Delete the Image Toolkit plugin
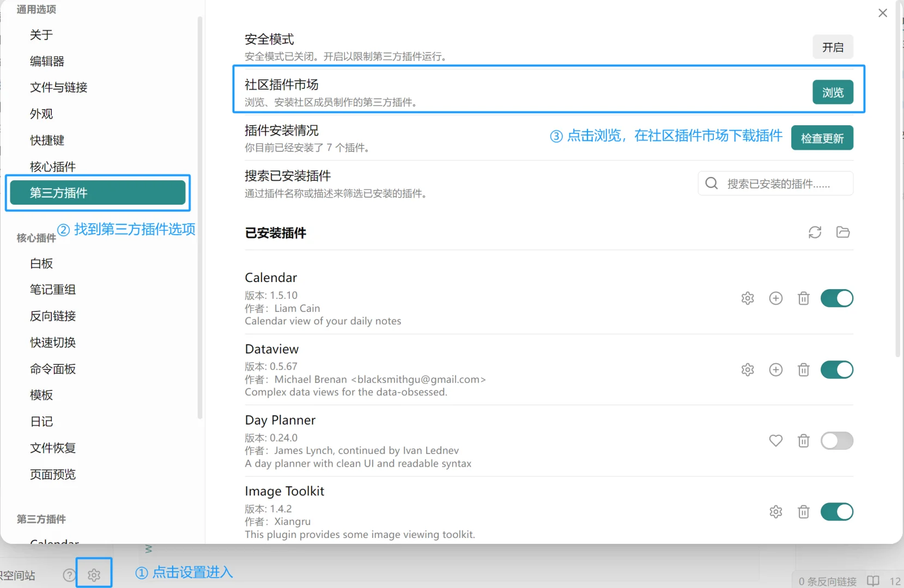 (803, 512)
